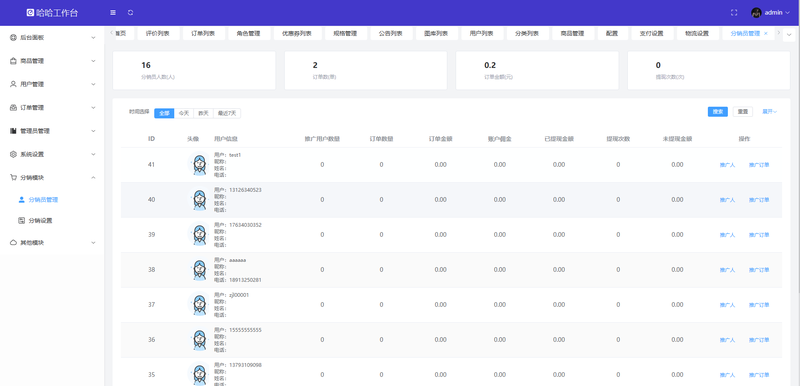Expand the 后台面板 menu chevron

93,38
